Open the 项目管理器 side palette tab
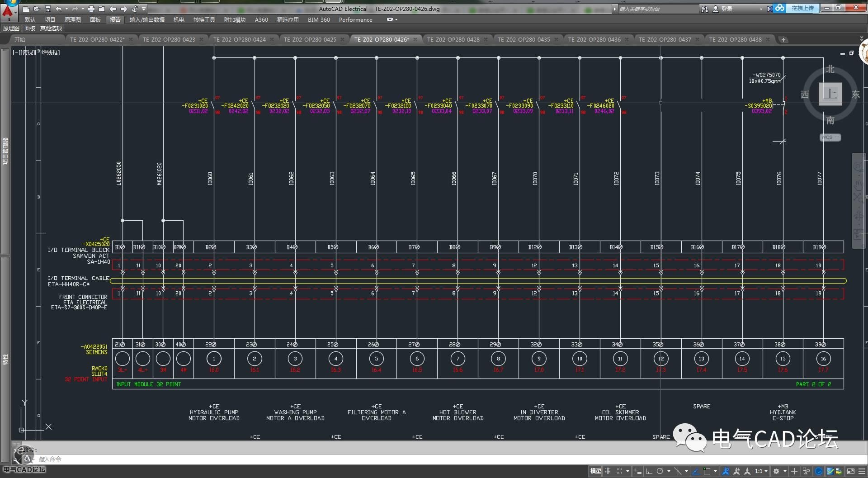This screenshot has height=478, width=868. tap(5, 151)
